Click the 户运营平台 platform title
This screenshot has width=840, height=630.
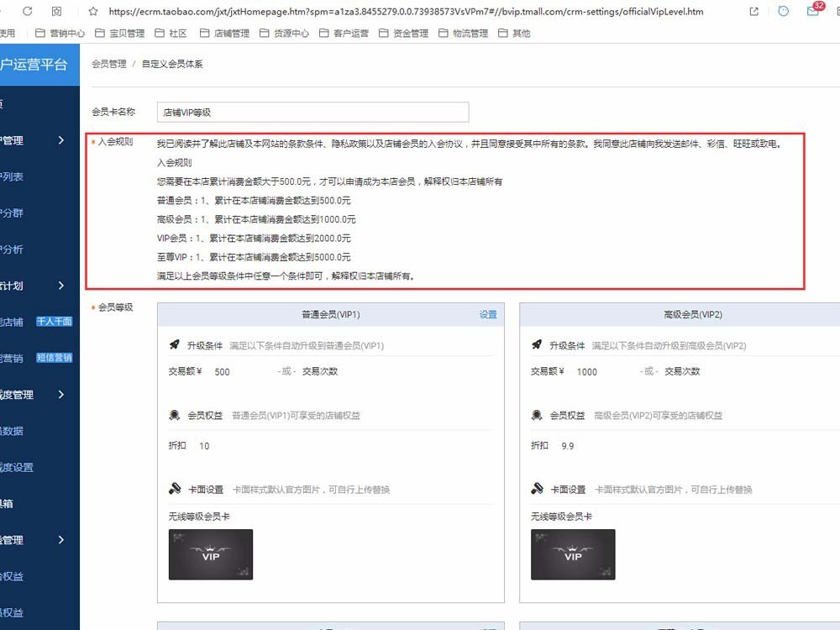34,65
